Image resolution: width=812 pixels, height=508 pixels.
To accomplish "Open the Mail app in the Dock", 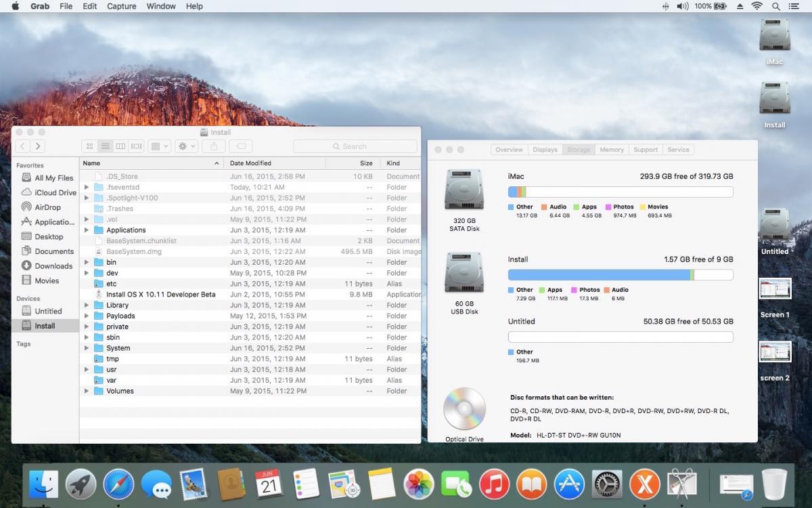I will pos(194,484).
